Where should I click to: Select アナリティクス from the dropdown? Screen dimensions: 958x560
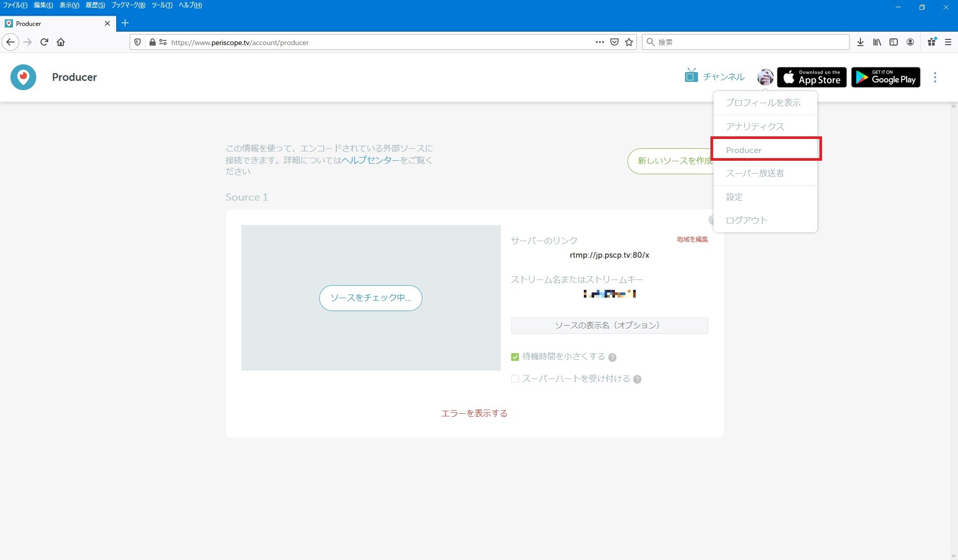[765, 127]
